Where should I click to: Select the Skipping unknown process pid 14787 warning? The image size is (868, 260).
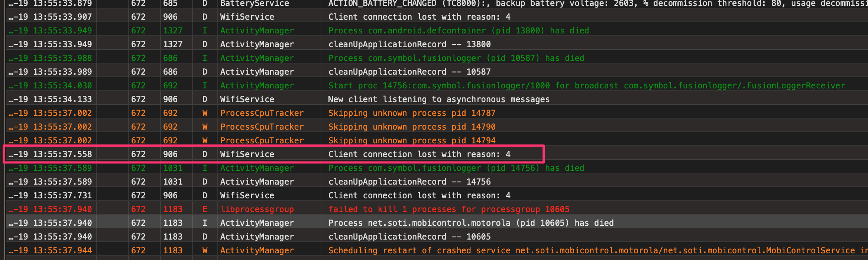pyautogui.click(x=412, y=113)
